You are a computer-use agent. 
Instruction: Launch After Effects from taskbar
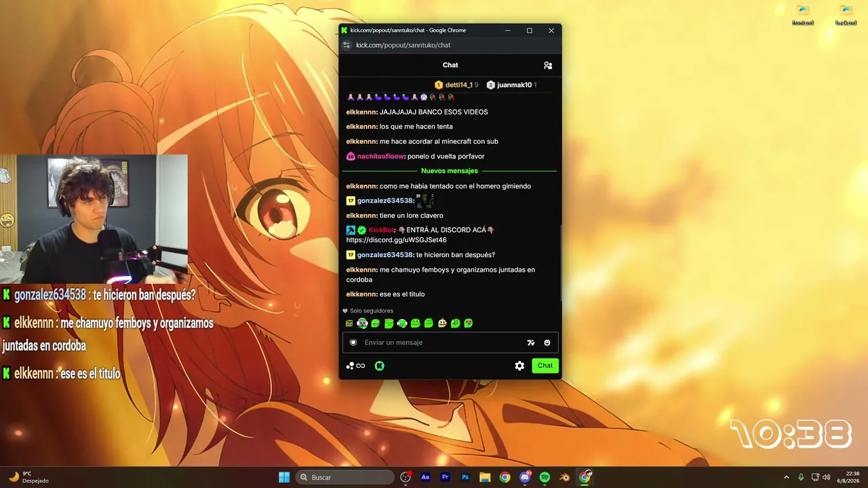[x=425, y=477]
